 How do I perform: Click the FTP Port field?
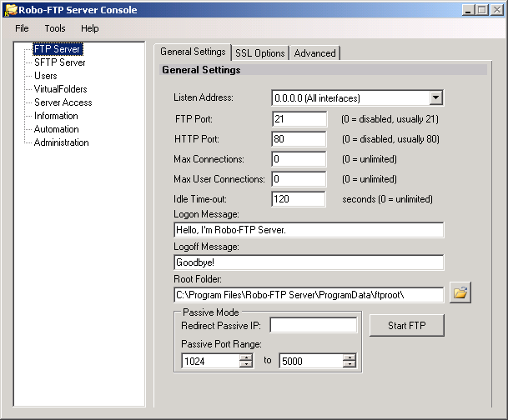point(299,119)
